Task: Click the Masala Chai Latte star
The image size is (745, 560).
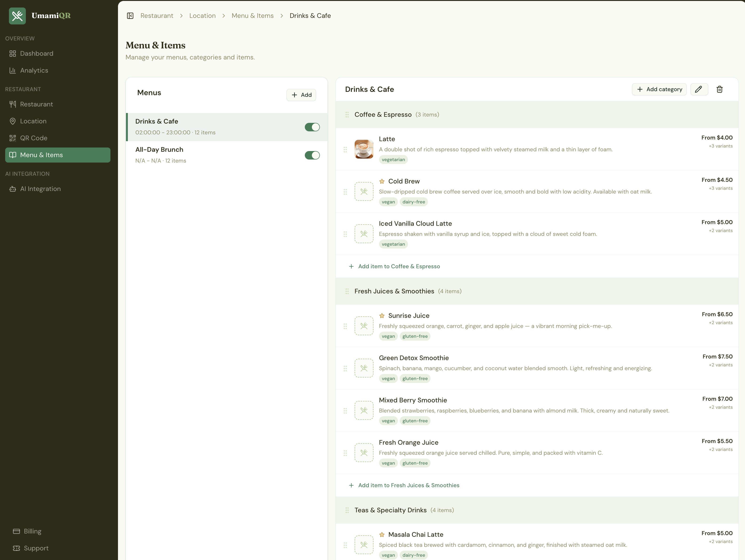Action: (x=382, y=534)
